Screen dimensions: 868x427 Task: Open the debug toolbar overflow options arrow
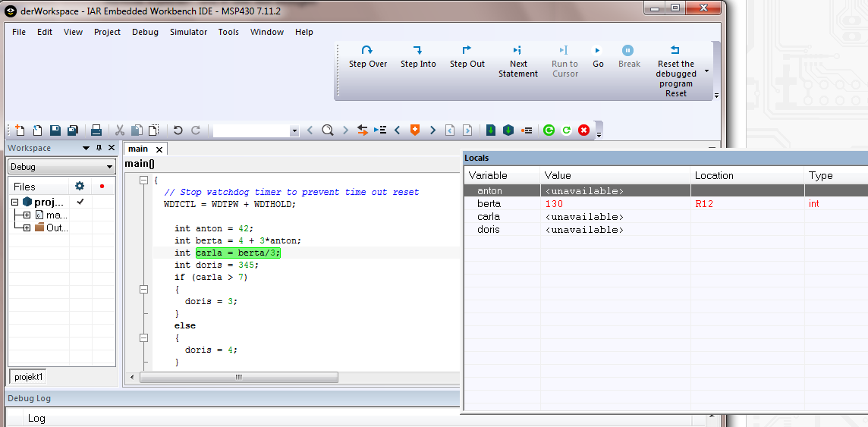click(716, 95)
